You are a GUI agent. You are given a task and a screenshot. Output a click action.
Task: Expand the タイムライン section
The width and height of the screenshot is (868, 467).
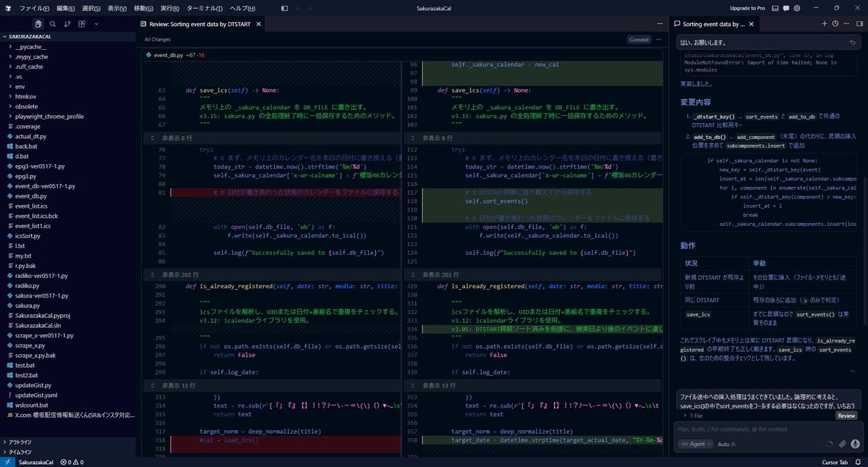[x=69, y=451]
